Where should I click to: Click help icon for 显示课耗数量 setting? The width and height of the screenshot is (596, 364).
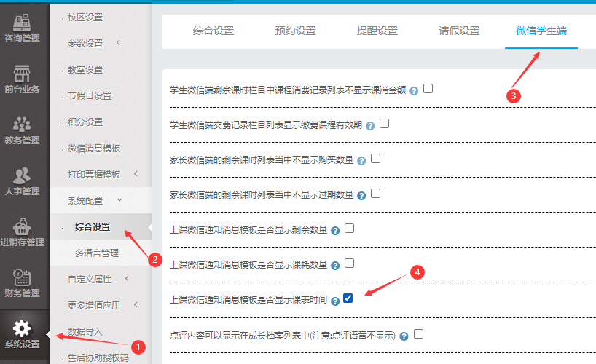(x=335, y=266)
